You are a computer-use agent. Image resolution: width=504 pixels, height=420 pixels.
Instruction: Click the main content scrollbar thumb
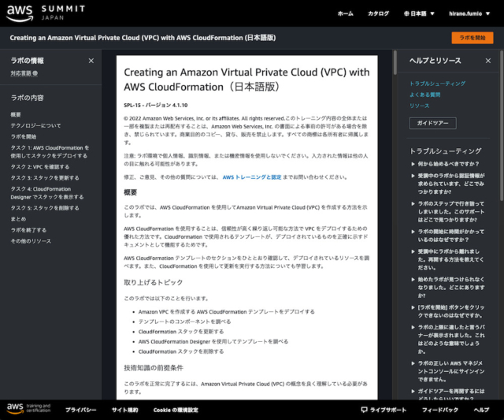pos(395,62)
